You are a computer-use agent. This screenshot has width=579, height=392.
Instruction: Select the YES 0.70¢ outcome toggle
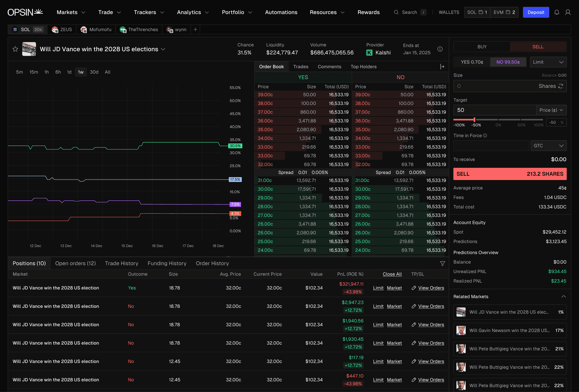pyautogui.click(x=472, y=62)
